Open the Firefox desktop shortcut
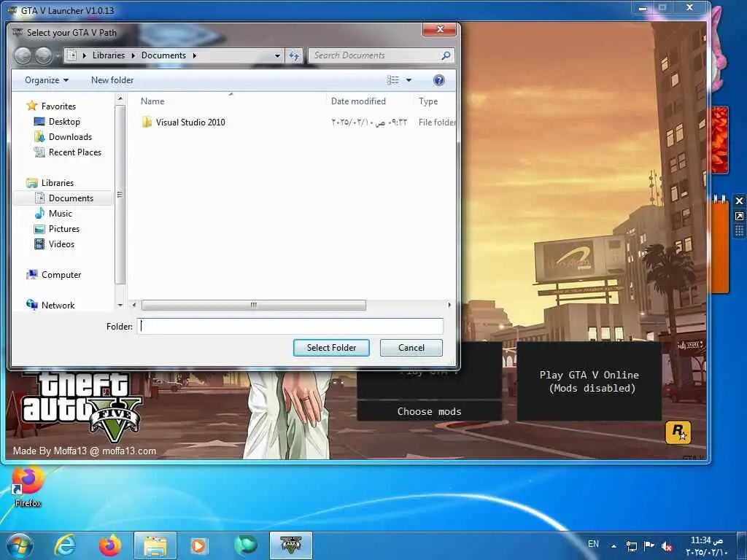This screenshot has height=560, width=747. tap(28, 486)
